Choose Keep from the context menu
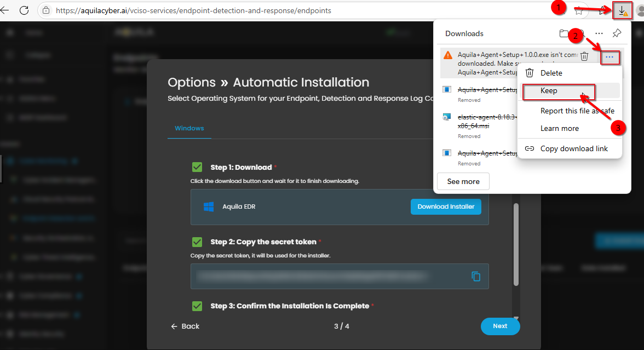 (x=549, y=90)
